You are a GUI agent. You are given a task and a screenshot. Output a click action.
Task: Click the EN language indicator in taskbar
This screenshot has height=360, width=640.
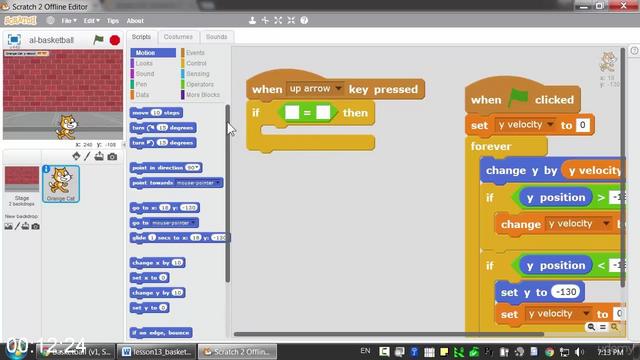pyautogui.click(x=365, y=351)
